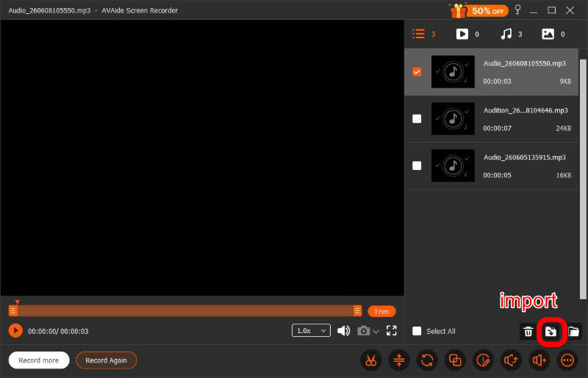Enable the Select All checkbox
588x378 pixels.
[417, 331]
